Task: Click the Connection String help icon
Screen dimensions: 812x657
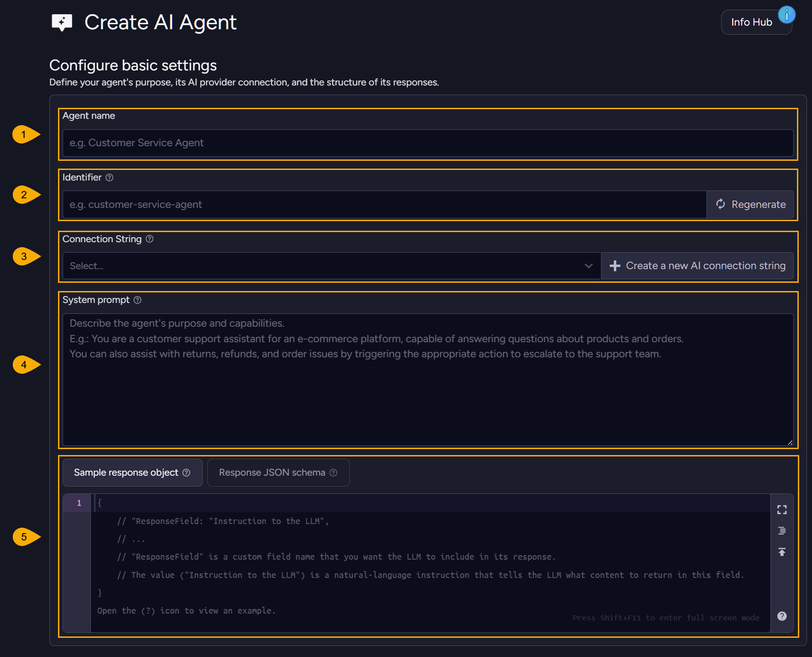Action: tap(149, 239)
